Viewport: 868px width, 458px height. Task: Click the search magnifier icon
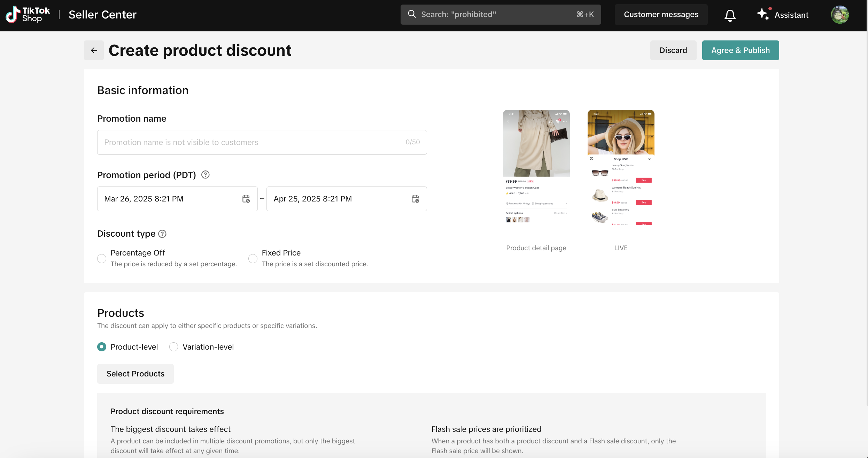412,14
